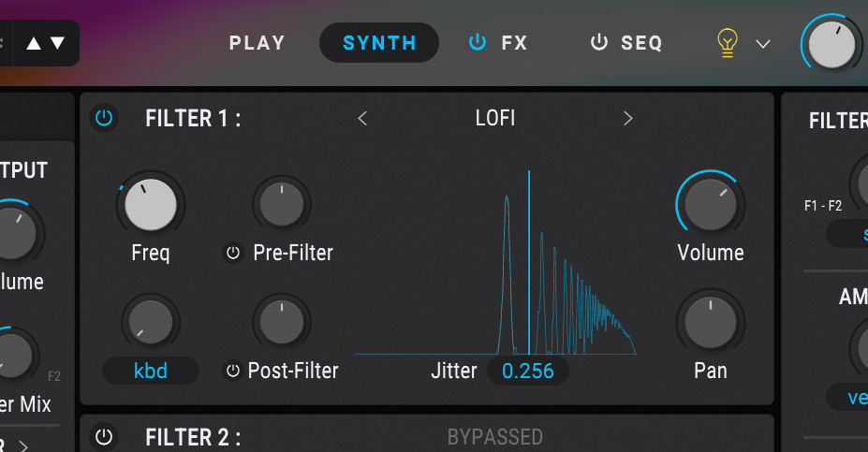The height and width of the screenshot is (452, 868).
Task: Click the yellow lightbulb tips icon
Action: pos(728,43)
